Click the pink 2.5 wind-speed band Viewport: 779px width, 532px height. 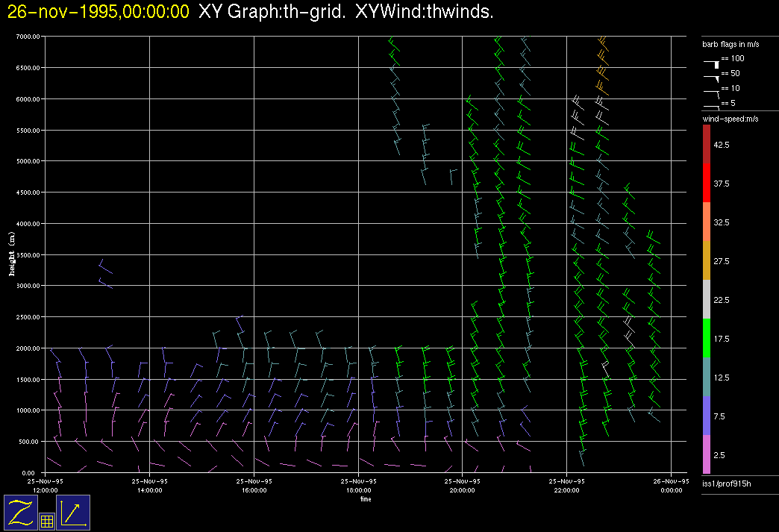pos(707,454)
